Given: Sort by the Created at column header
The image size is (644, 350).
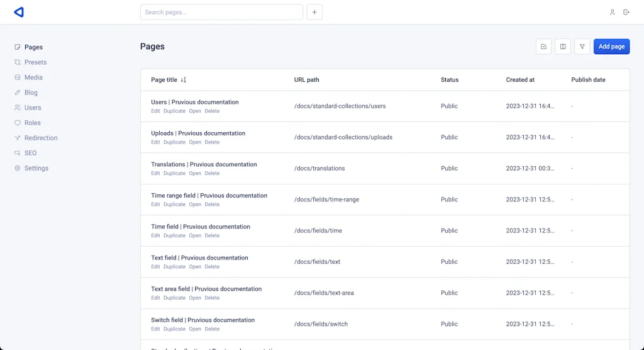Looking at the screenshot, I should click(x=520, y=80).
